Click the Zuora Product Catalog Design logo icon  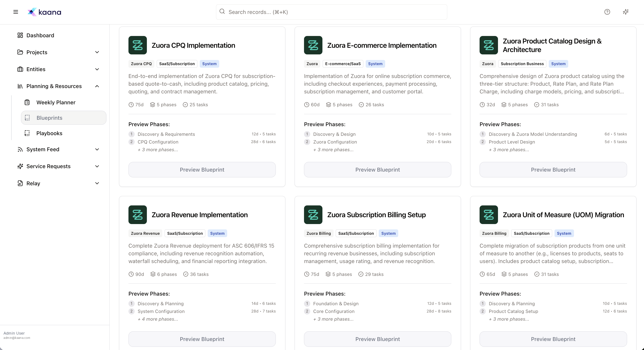tap(489, 45)
